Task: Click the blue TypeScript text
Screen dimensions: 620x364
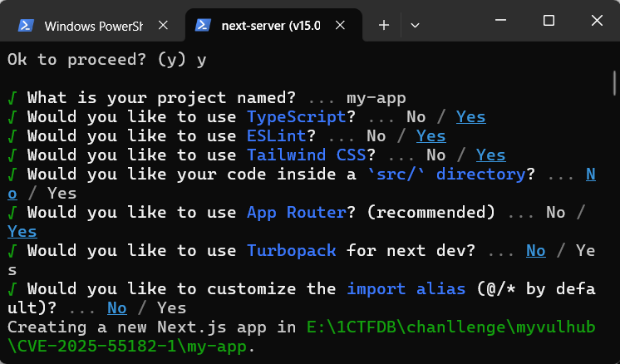Action: tap(297, 117)
